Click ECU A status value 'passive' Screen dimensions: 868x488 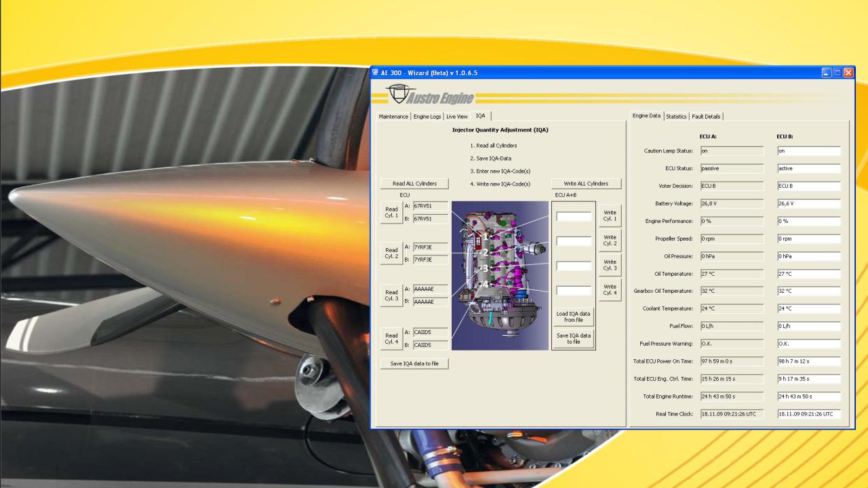(732, 169)
